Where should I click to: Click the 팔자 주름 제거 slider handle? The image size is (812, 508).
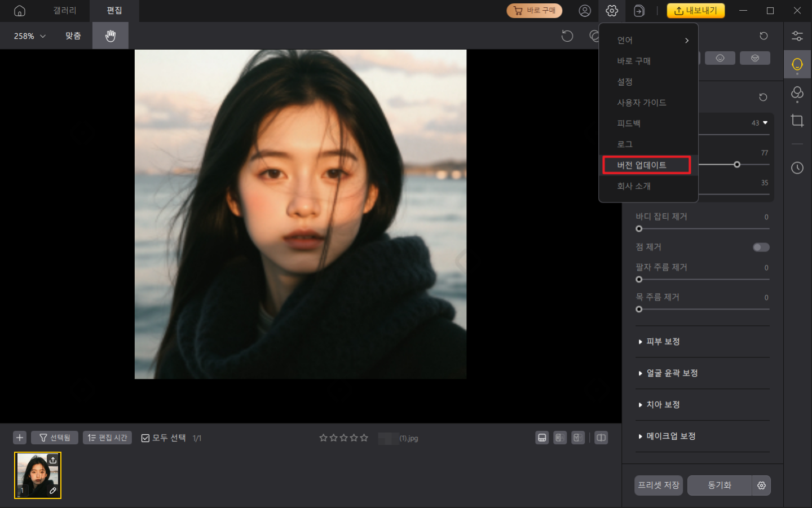[639, 280]
